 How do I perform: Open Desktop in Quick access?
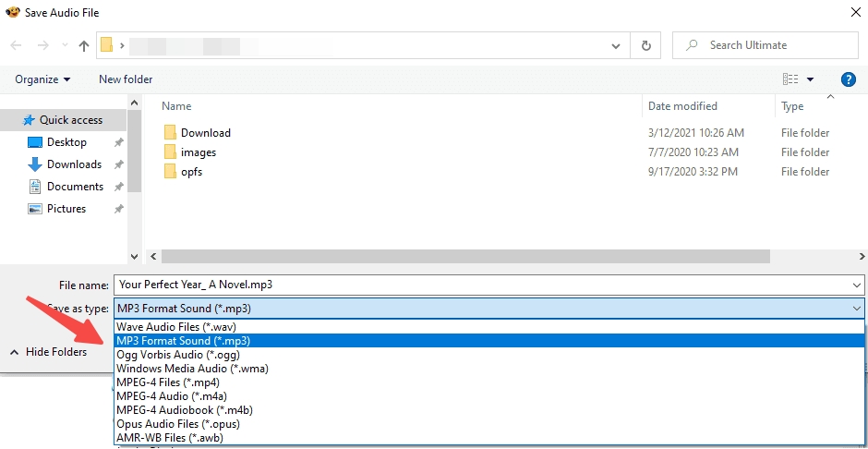coord(66,142)
